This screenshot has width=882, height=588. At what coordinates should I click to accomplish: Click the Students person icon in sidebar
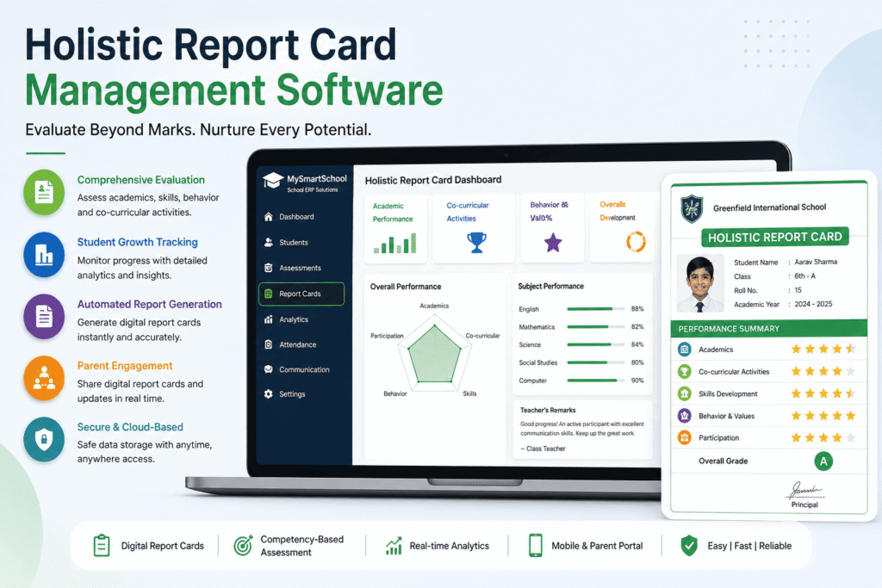[269, 242]
